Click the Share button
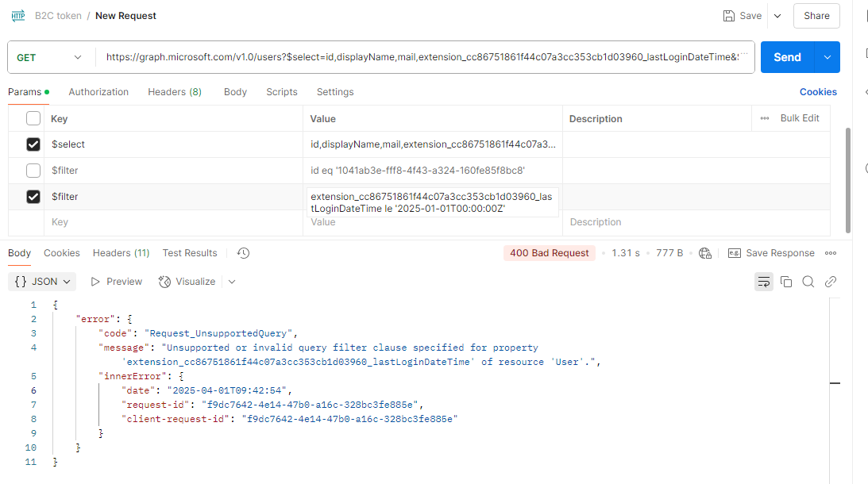The image size is (868, 484). pyautogui.click(x=816, y=16)
